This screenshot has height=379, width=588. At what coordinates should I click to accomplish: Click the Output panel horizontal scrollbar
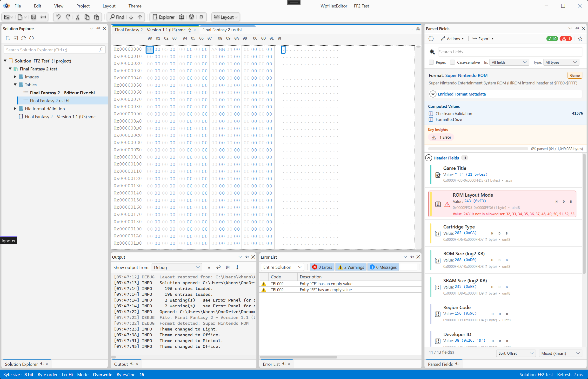114,357
